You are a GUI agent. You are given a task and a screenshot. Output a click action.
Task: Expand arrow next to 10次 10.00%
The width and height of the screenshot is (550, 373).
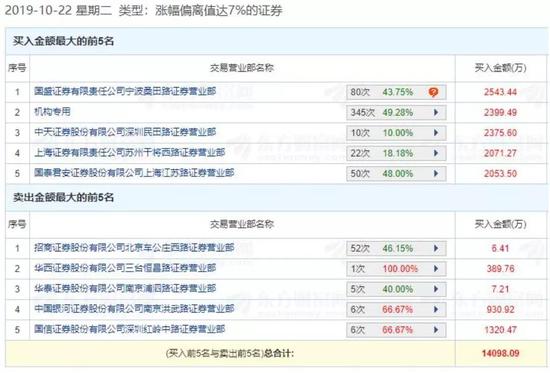(x=436, y=133)
